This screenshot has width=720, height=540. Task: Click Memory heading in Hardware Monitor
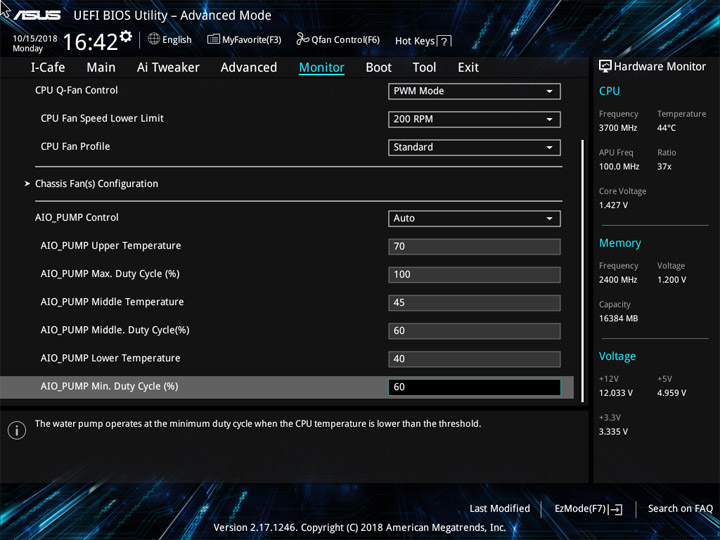[620, 243]
